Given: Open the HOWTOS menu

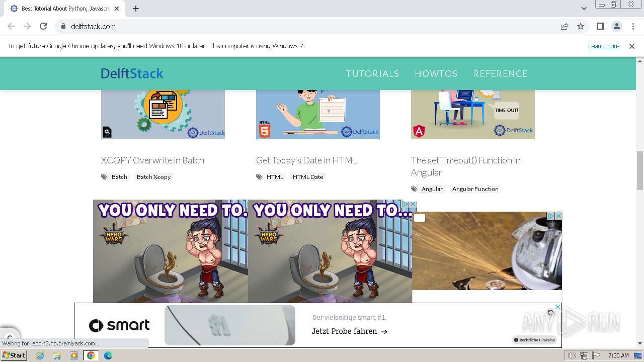Looking at the screenshot, I should point(436,73).
